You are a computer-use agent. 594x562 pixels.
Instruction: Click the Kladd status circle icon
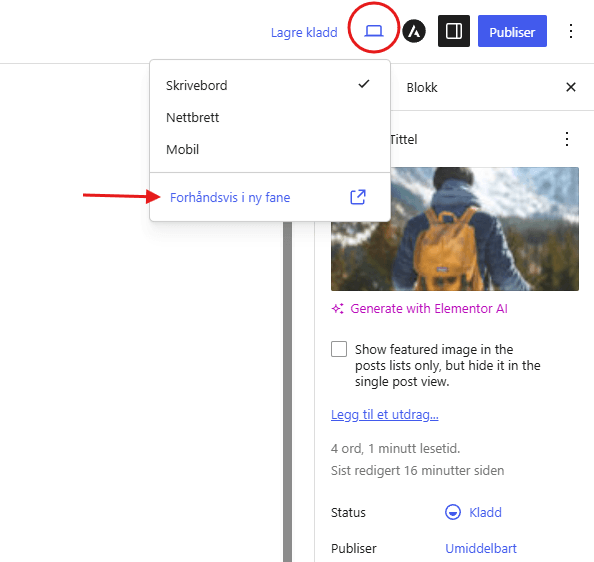tap(453, 512)
